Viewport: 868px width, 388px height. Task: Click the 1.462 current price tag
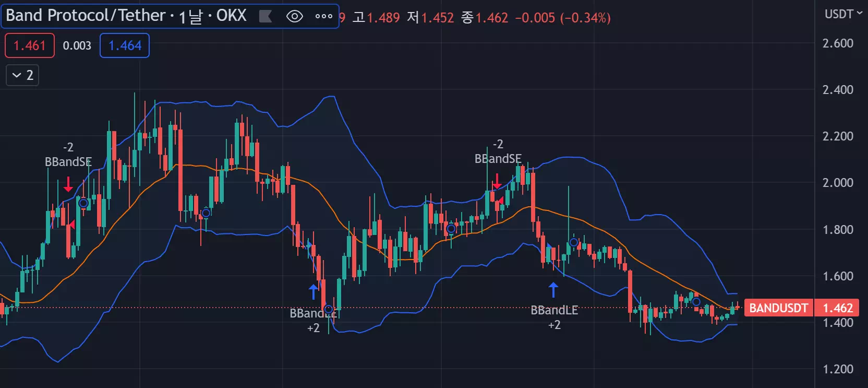(x=838, y=308)
